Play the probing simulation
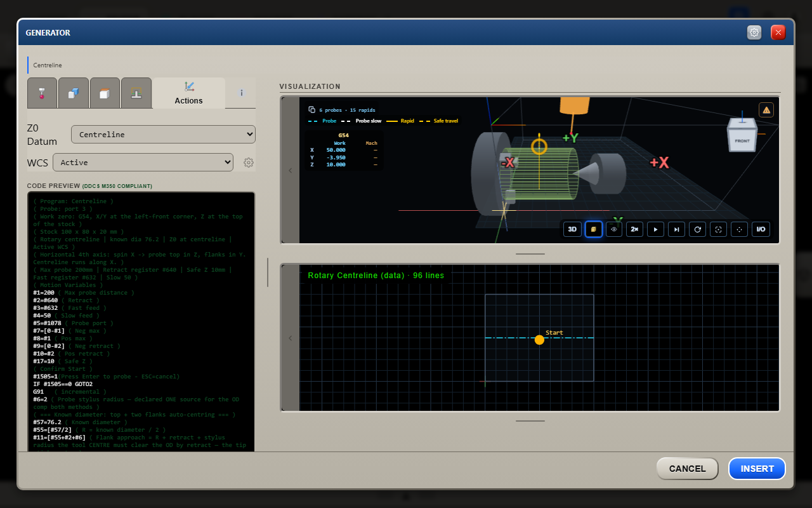812x508 pixels. [x=655, y=229]
